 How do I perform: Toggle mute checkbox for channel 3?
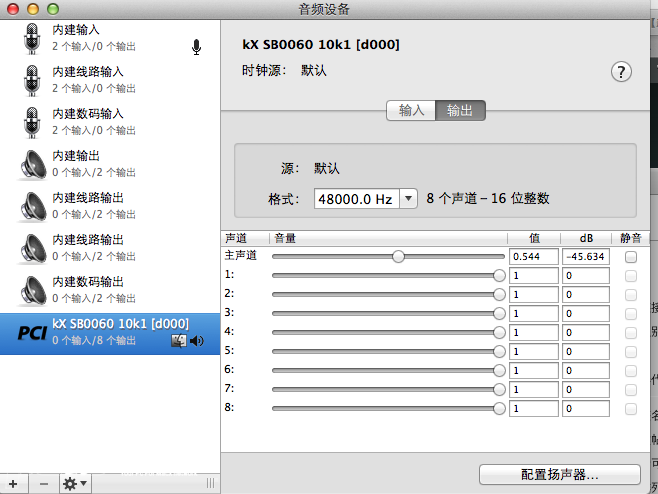pos(631,314)
